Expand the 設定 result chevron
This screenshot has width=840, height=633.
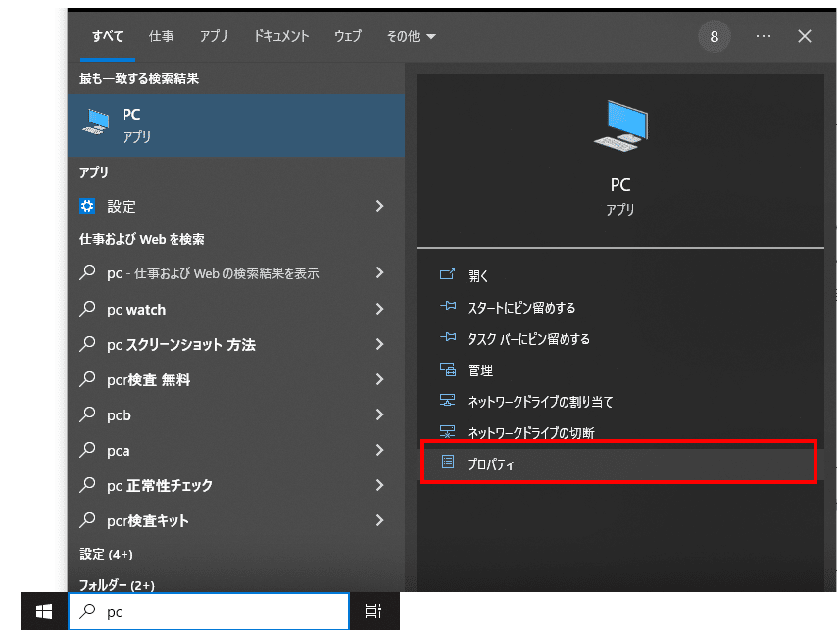click(380, 206)
